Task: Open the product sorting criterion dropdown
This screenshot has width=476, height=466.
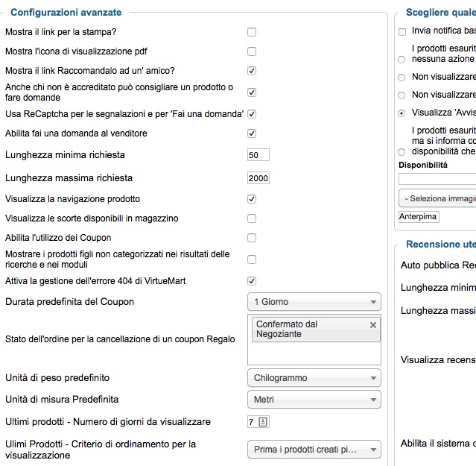Action: [x=314, y=450]
